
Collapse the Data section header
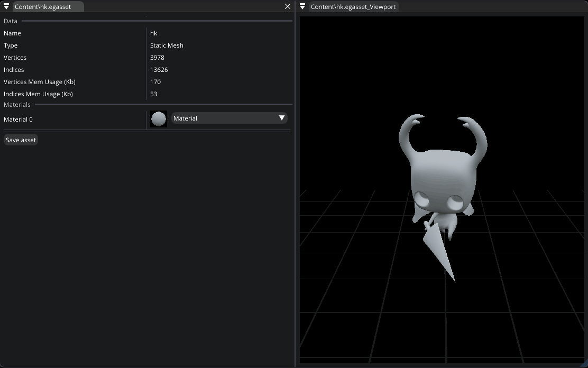[11, 21]
